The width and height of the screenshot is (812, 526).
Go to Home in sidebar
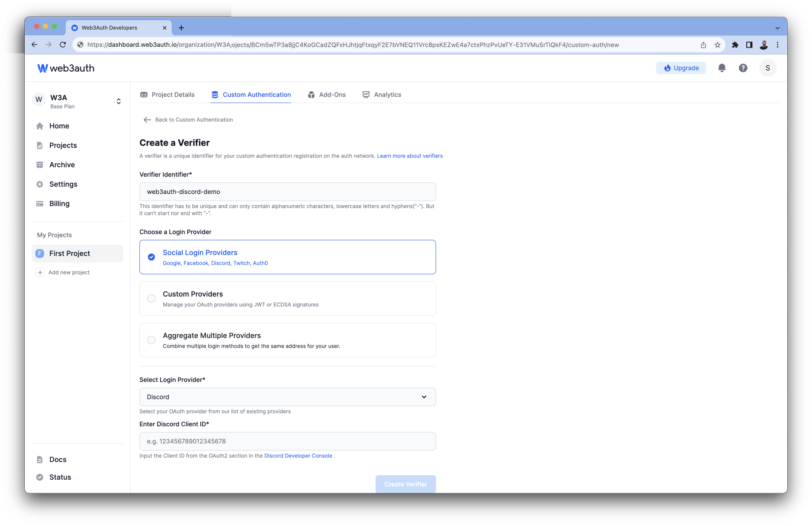(59, 126)
